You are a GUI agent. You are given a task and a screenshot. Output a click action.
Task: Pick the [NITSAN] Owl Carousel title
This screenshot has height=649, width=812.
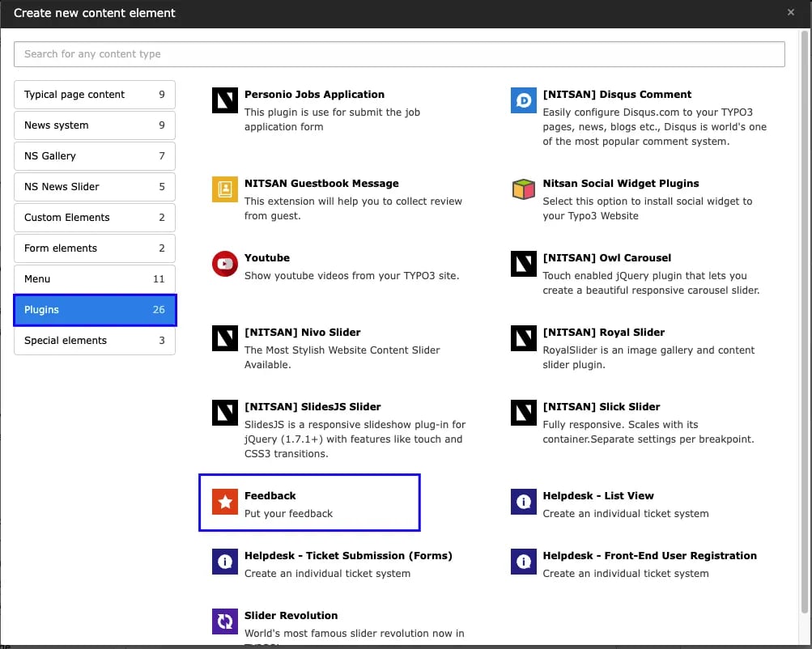coord(607,258)
